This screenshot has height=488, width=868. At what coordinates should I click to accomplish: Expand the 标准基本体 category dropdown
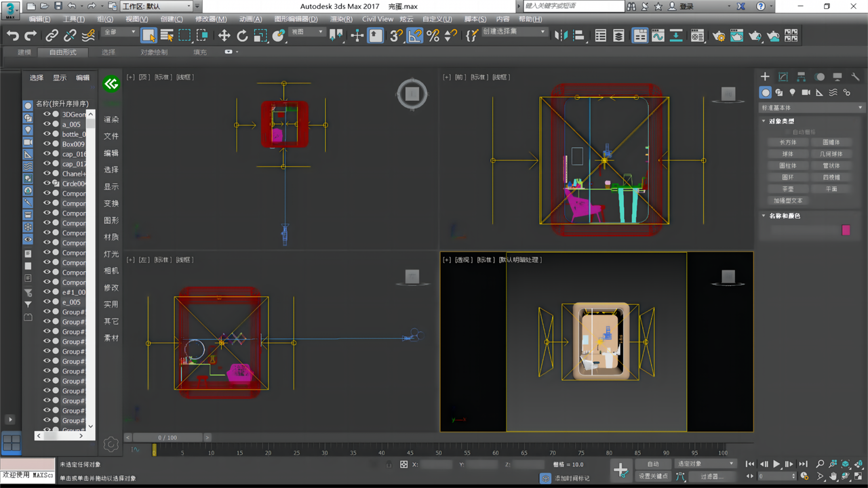[x=812, y=108]
